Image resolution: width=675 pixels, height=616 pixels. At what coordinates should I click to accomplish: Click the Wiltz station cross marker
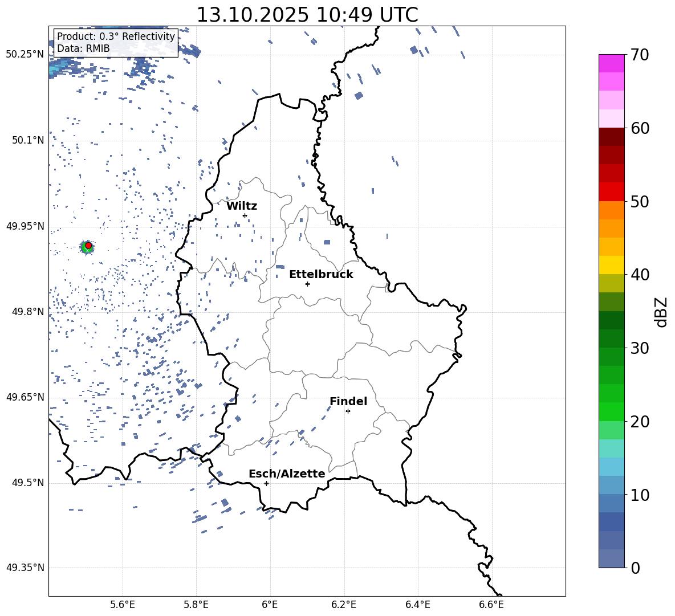point(245,215)
